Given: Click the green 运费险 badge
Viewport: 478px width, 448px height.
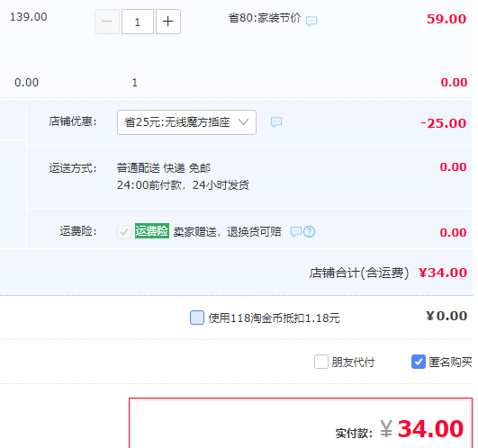Looking at the screenshot, I should tap(152, 231).
